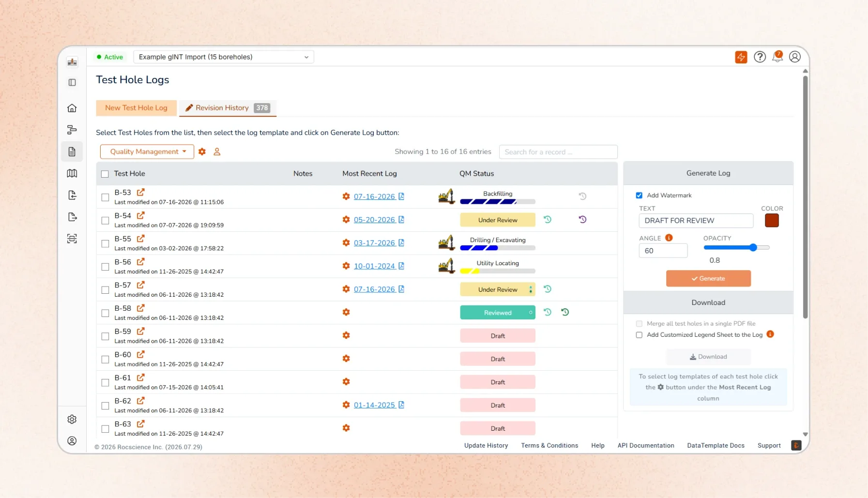Image resolution: width=868 pixels, height=498 pixels.
Task: Toggle the sidebar panel icon
Action: tap(72, 82)
